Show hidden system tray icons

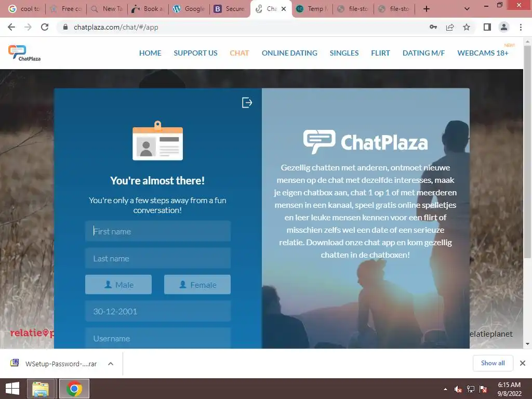coord(445,389)
